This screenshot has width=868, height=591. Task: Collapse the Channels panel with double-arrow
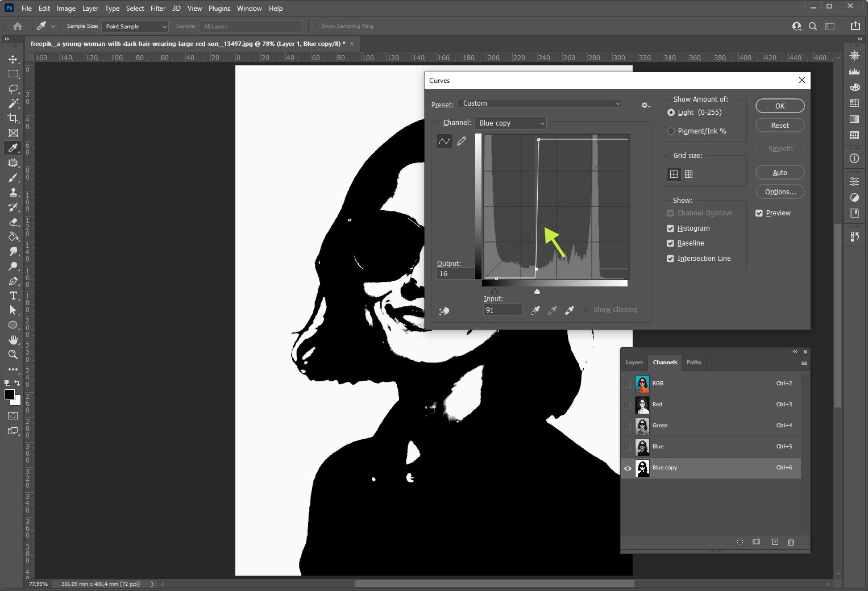coord(795,352)
